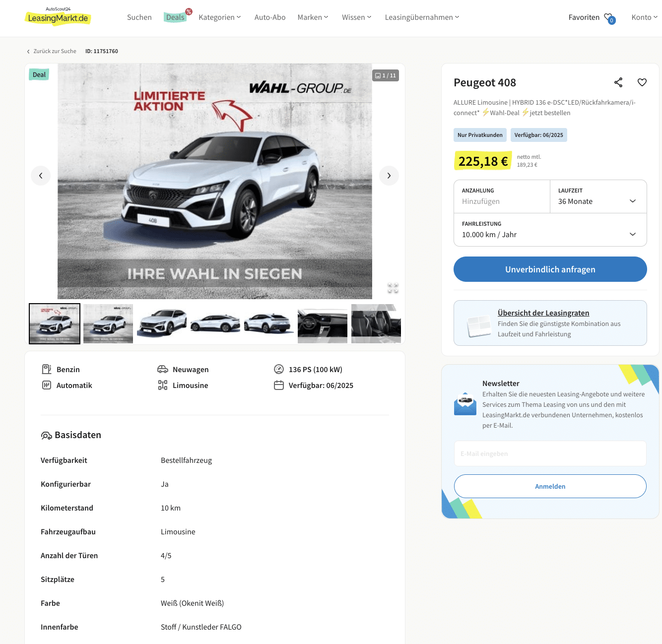Click the Peugeot 408 title
Image resolution: width=662 pixels, height=644 pixels.
(485, 82)
